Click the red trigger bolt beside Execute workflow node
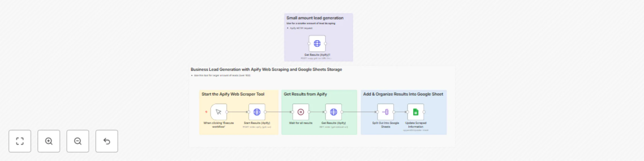 click(x=206, y=112)
